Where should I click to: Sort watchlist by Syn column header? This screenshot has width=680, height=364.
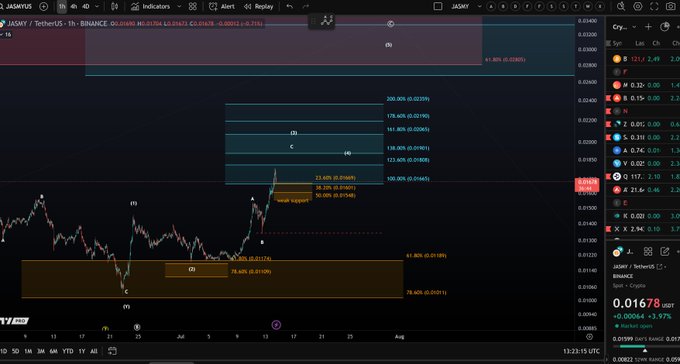tap(617, 43)
